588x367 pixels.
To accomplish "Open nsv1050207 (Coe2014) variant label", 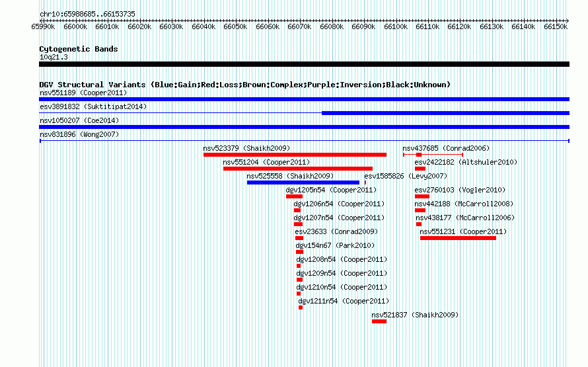I will pyautogui.click(x=79, y=120).
